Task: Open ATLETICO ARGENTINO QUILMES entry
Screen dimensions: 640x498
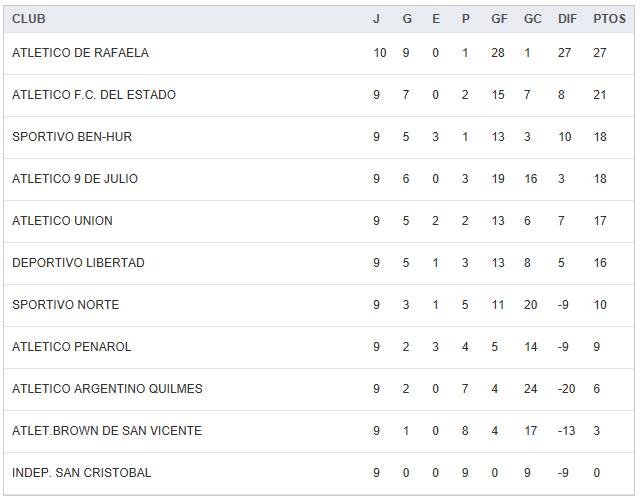Action: point(107,389)
